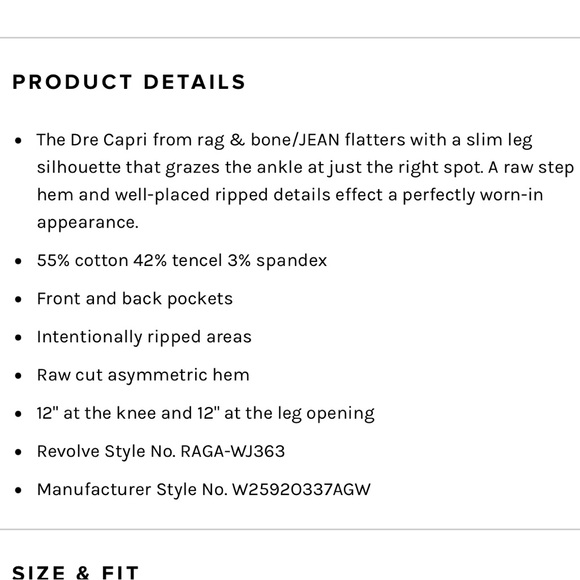Click the SIZE & FIT heading
580x580 pixels.
(x=75, y=572)
